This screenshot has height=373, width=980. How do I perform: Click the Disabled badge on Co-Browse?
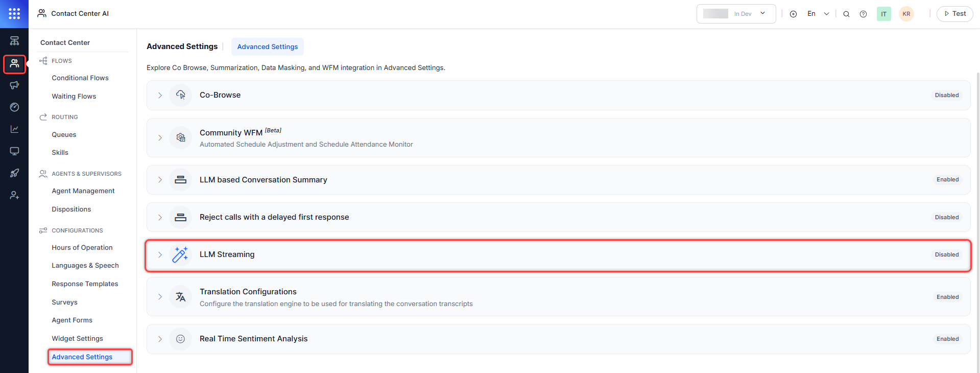947,95
